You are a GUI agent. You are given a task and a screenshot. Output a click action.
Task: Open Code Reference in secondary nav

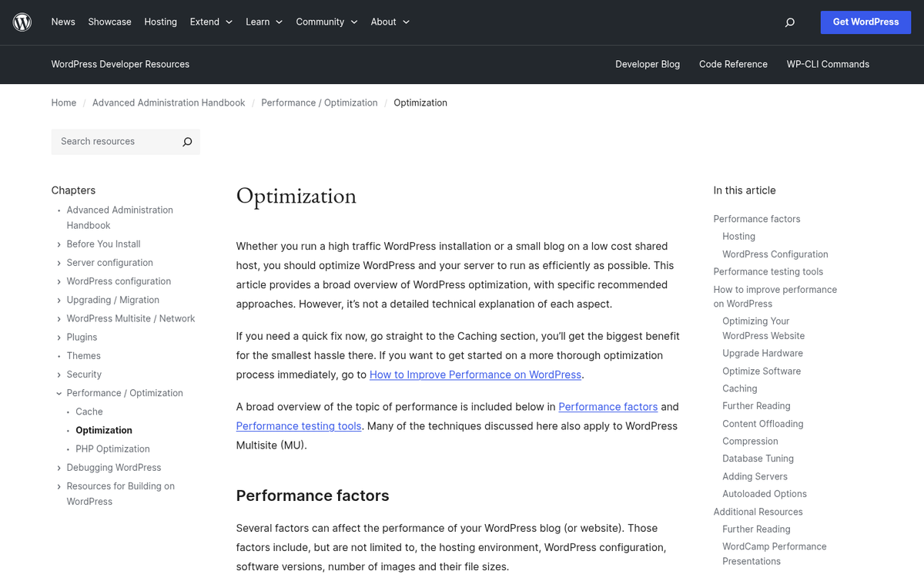733,64
